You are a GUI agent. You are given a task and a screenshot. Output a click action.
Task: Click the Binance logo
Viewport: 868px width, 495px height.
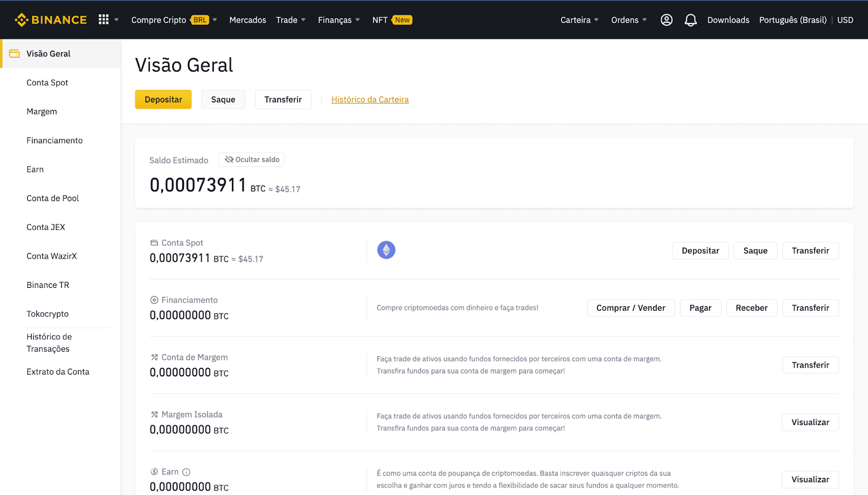click(50, 20)
